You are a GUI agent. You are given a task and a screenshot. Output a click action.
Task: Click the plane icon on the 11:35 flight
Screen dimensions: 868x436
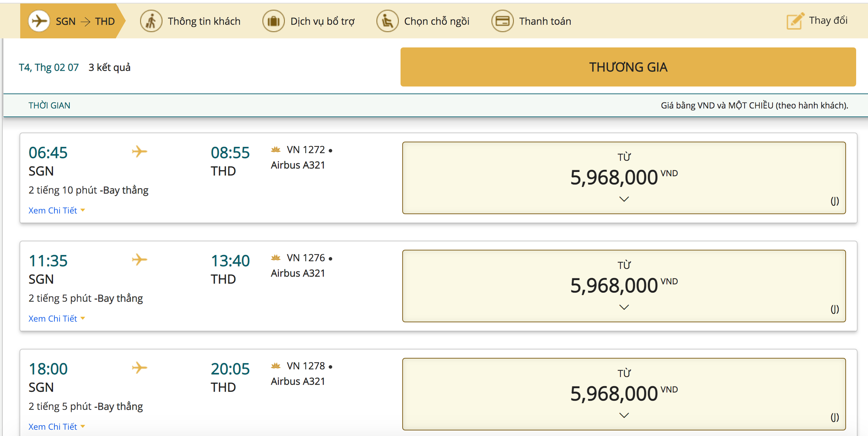(x=139, y=260)
